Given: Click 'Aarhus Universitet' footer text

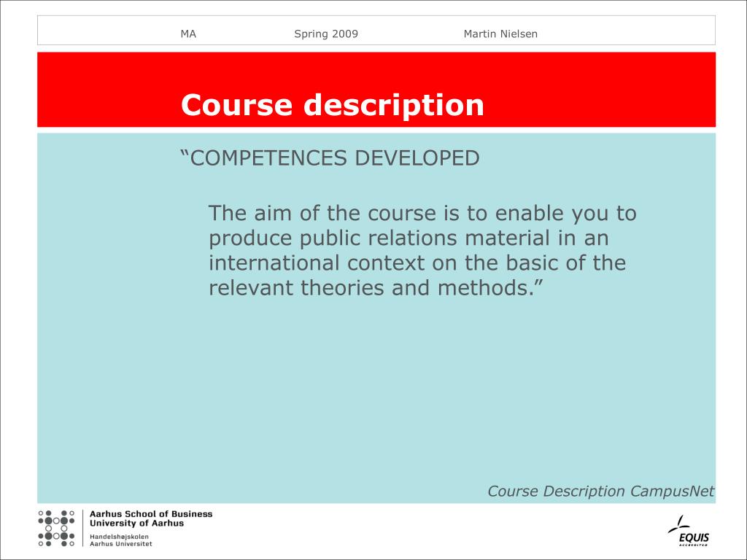Looking at the screenshot, I should pyautogui.click(x=121, y=543).
